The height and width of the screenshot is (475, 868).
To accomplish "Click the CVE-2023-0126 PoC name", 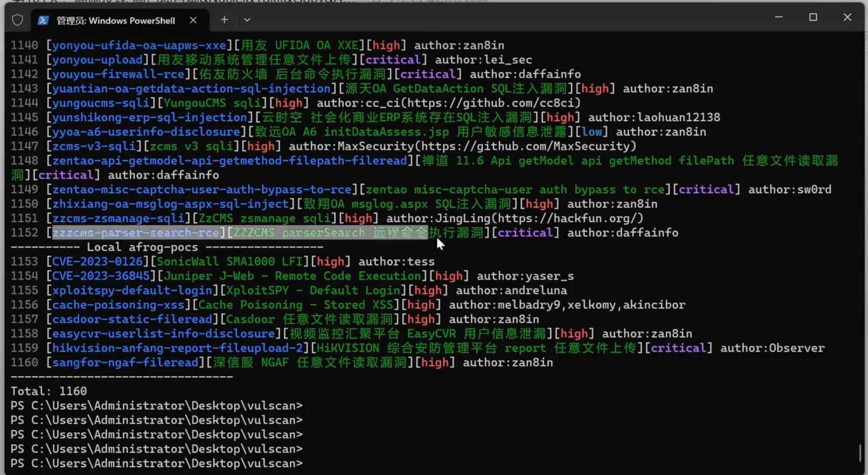I will [98, 262].
